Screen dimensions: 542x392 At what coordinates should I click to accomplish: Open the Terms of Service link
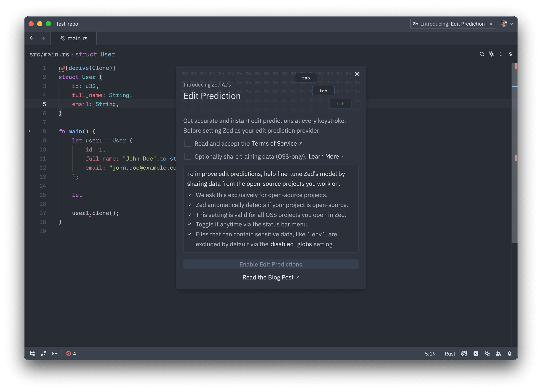[277, 144]
